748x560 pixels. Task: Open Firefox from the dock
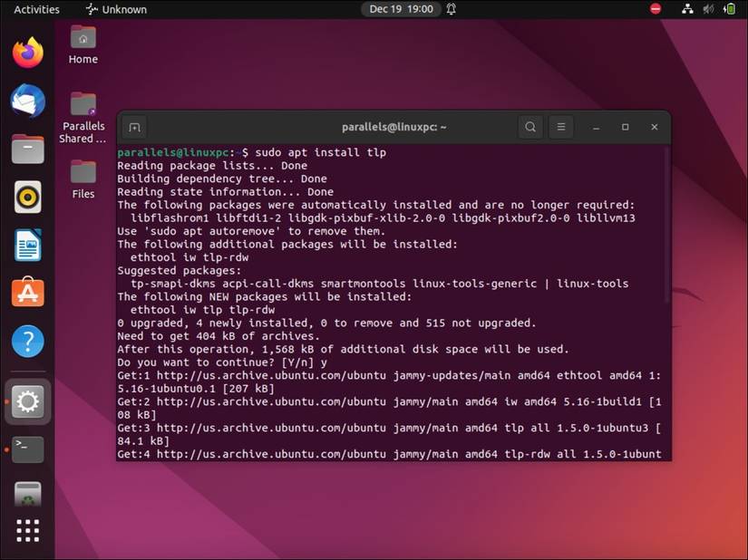click(x=27, y=53)
